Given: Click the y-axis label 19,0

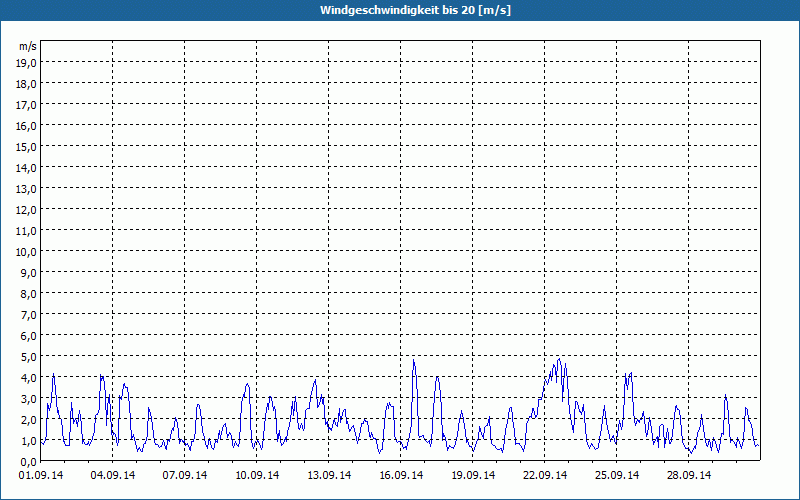Looking at the screenshot, I should [27, 62].
